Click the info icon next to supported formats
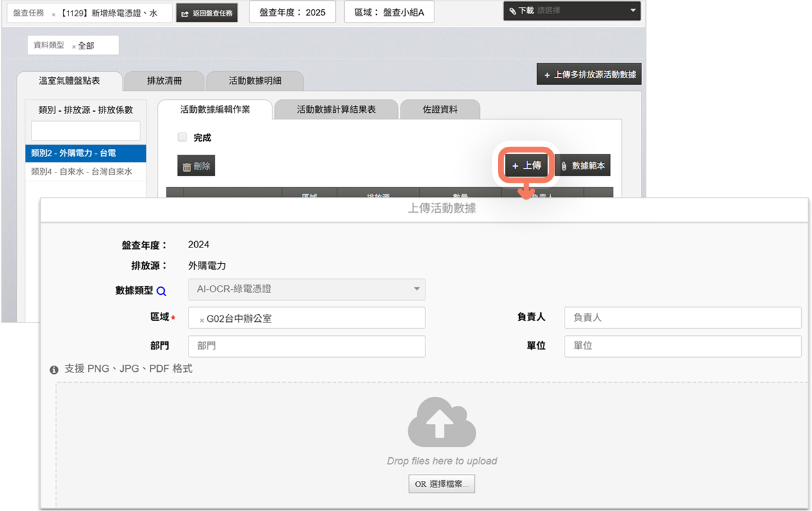 click(x=54, y=370)
